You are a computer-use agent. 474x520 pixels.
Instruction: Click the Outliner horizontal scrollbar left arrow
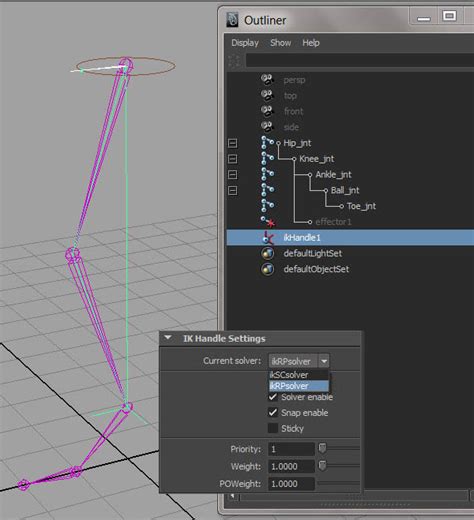point(233,496)
